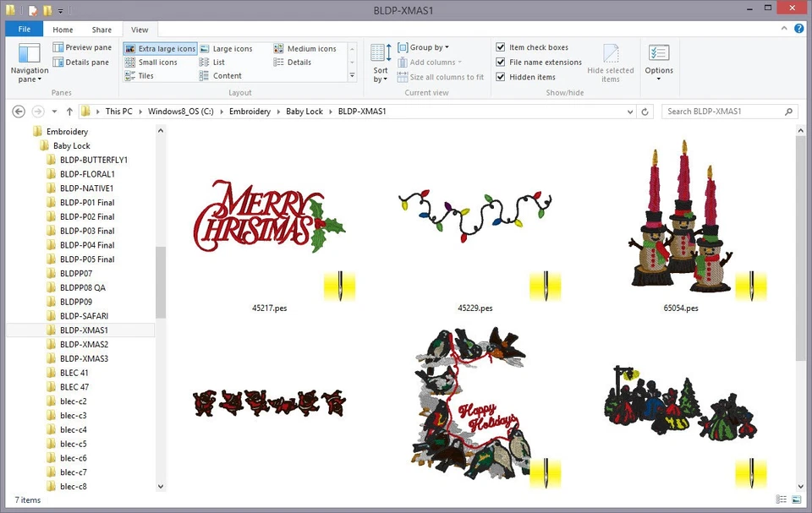Open the Group by dropdown
Viewport: 812px width, 513px height.
(x=423, y=47)
